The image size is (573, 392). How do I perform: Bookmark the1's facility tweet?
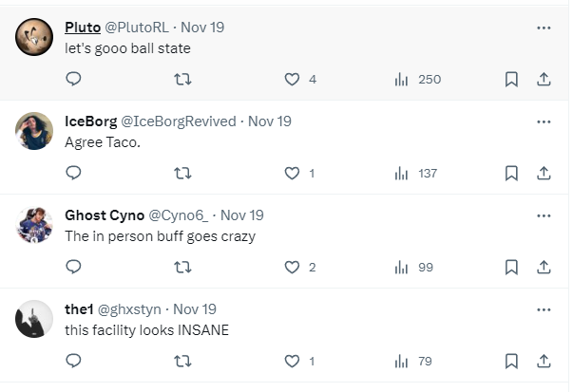click(x=511, y=361)
